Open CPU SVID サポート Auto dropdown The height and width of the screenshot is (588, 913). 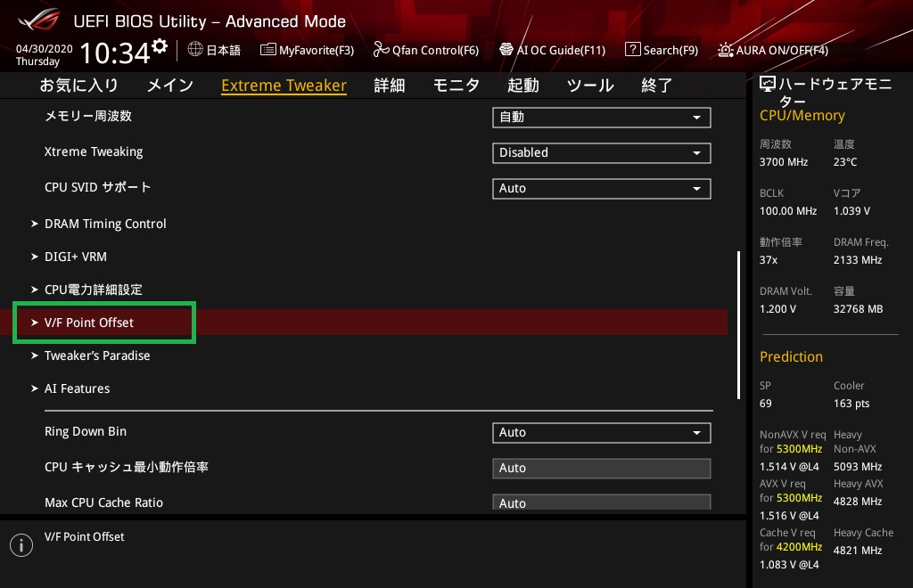pos(602,189)
